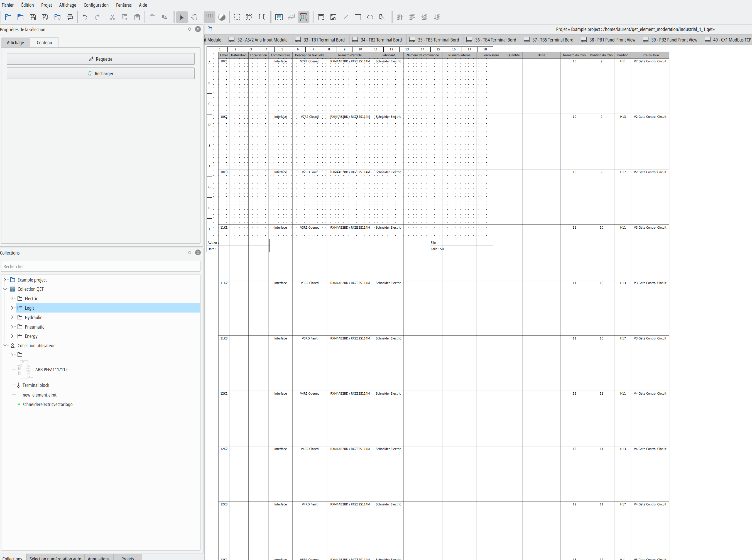Viewport: 752px width, 560px height.
Task: Open the Projet menu
Action: coord(46,5)
